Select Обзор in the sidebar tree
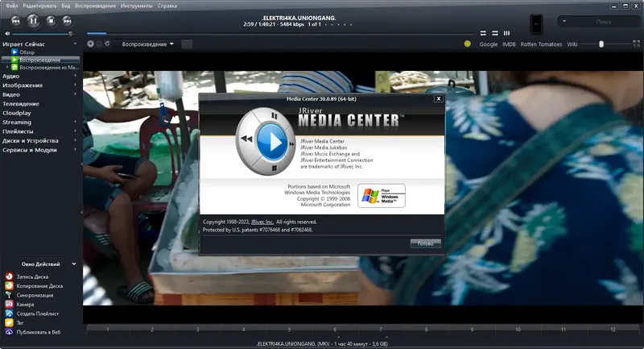The height and width of the screenshot is (349, 644). 27,52
